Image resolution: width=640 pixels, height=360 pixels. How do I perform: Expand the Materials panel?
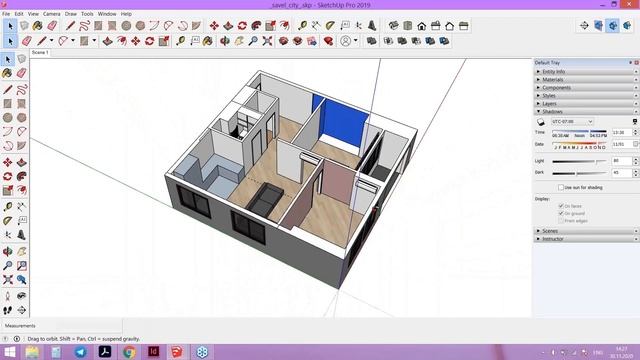(x=586, y=80)
